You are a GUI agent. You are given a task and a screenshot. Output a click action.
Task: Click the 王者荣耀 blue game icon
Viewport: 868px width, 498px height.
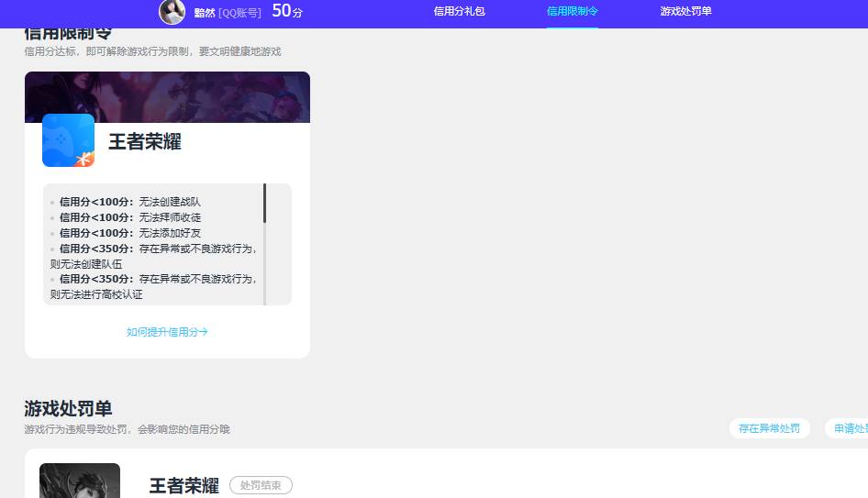tap(68, 140)
